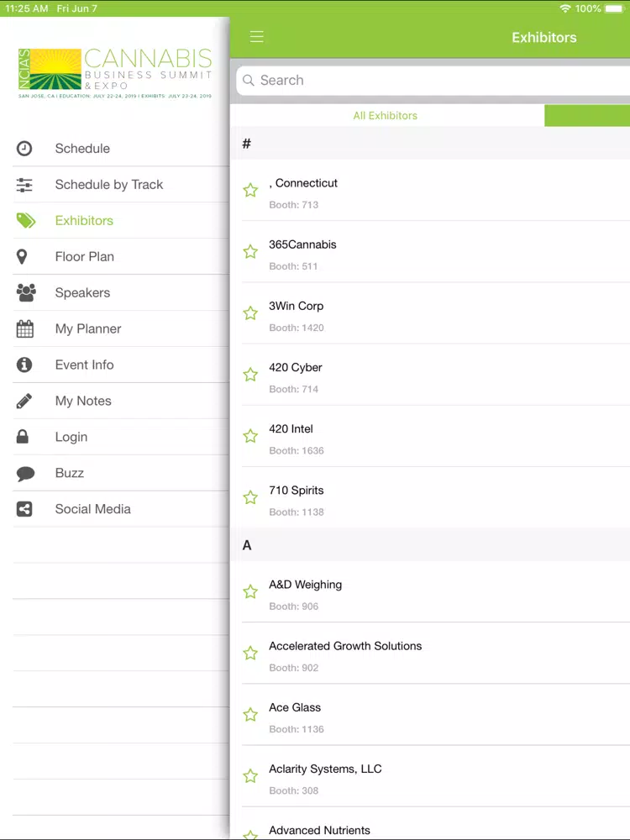Open Accelerated Growth Solutions entry

(430, 653)
